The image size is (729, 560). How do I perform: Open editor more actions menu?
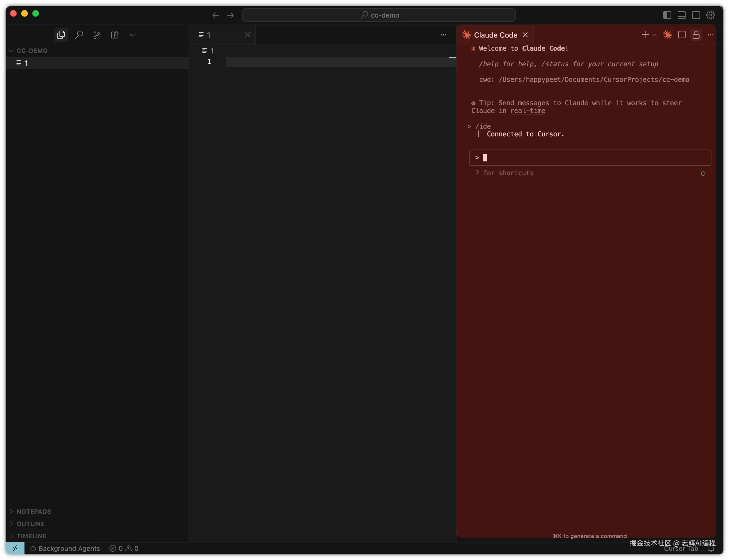[444, 35]
